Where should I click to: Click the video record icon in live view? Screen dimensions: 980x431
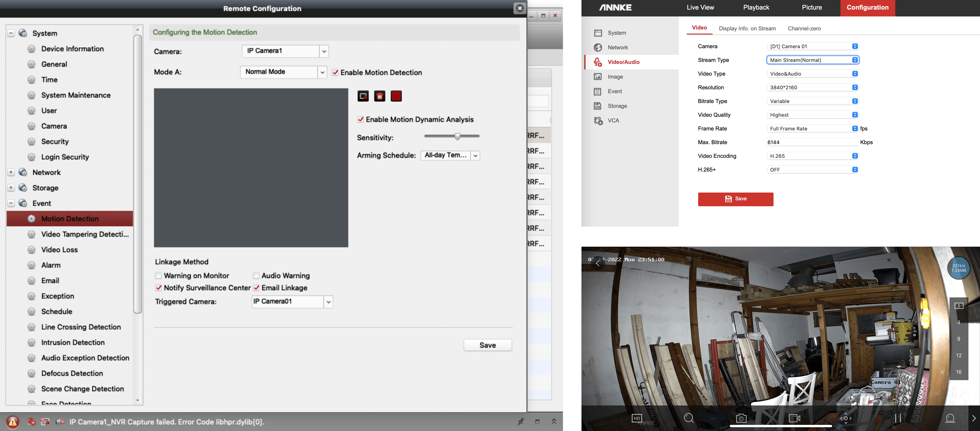coord(794,418)
